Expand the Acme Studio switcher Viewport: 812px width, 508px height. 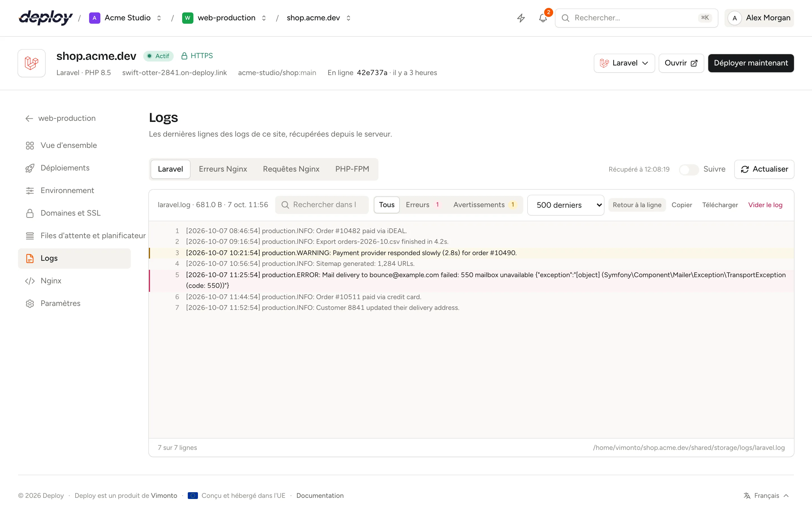[x=159, y=18]
